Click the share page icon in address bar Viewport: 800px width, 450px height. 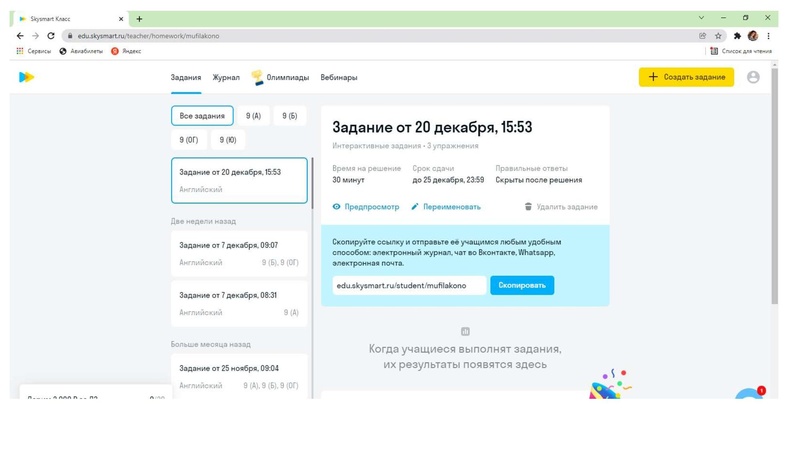click(x=703, y=36)
